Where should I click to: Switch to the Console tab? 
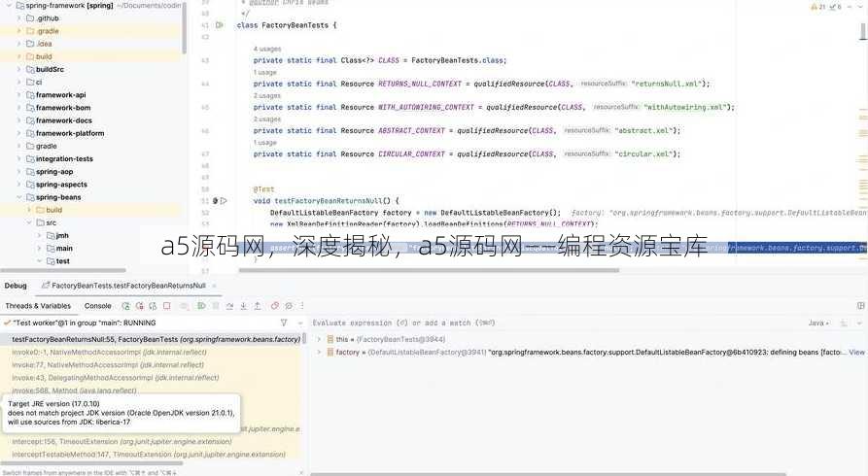point(98,306)
